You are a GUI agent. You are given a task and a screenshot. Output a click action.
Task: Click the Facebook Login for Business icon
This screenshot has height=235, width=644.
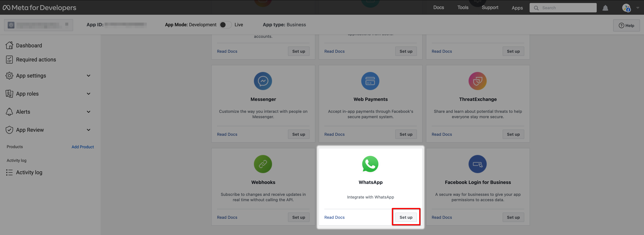[x=477, y=164]
